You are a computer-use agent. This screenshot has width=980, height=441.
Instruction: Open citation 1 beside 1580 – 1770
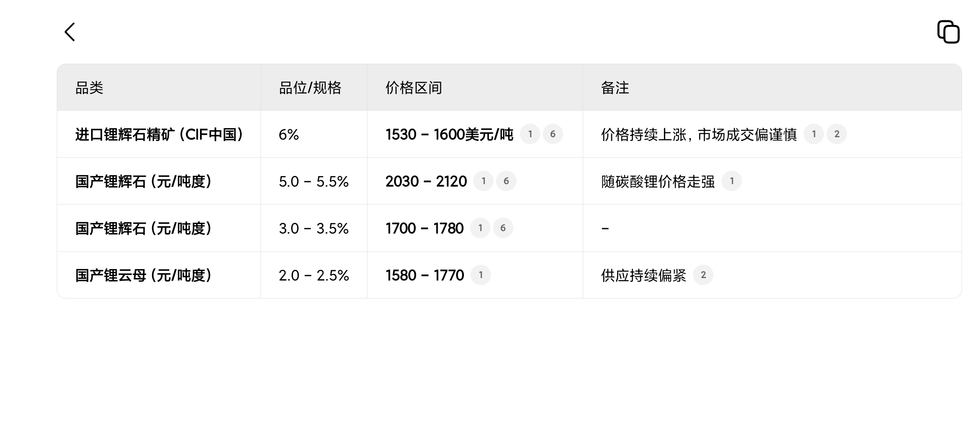point(481,275)
